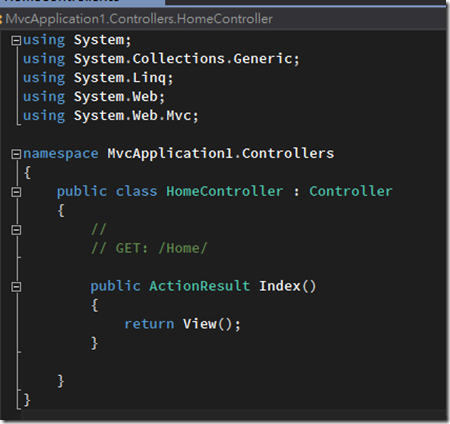Click the 'namespace' keyword
Image resolution: width=450 pixels, height=424 pixels.
(61, 154)
